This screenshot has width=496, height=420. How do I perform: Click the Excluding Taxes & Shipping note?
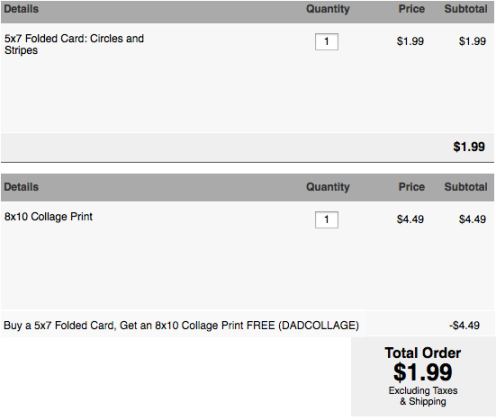pyautogui.click(x=423, y=396)
